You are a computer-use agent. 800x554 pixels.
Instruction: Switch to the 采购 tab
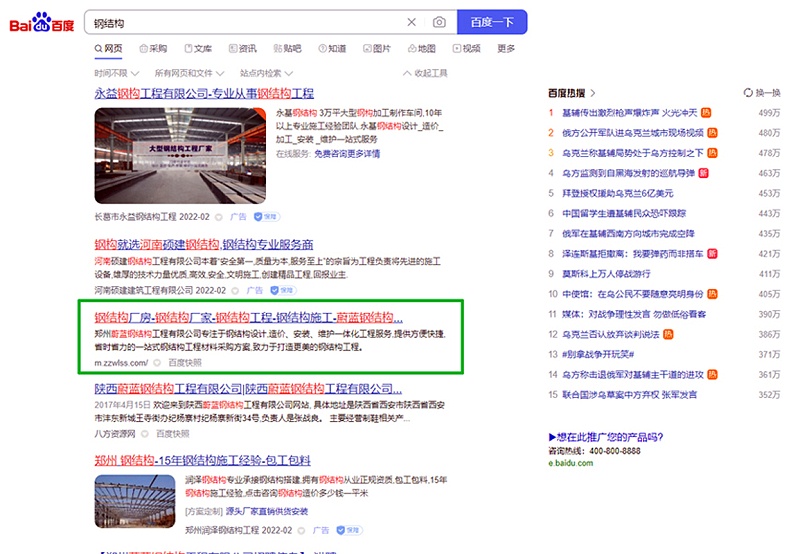[x=153, y=48]
